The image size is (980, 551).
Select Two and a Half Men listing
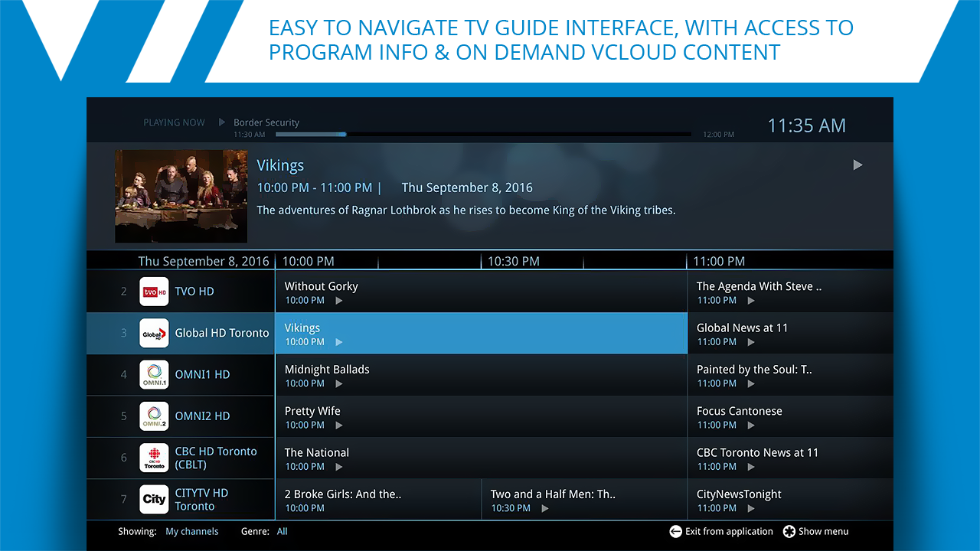583,500
